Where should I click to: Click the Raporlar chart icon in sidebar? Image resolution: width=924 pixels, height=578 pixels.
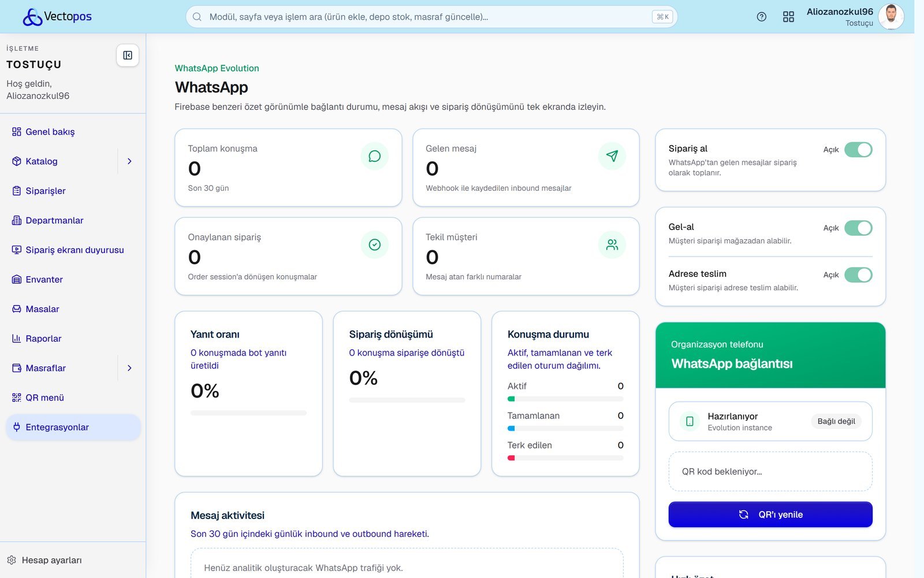point(17,339)
